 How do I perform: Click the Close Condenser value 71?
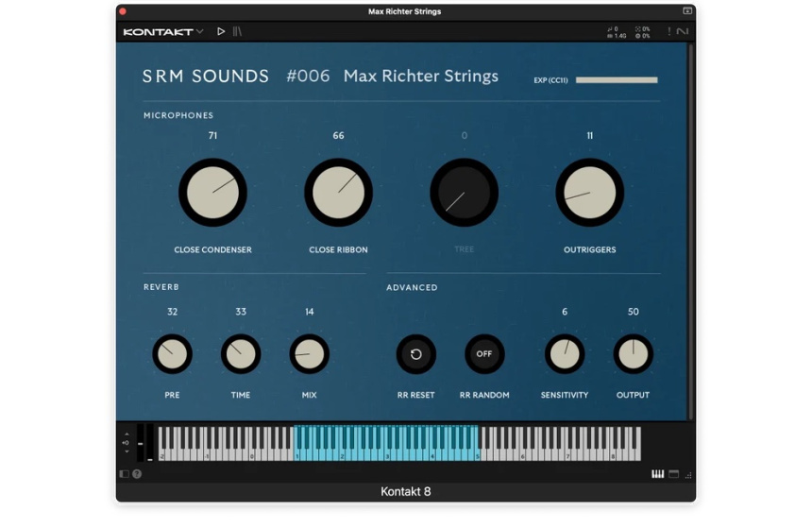212,136
